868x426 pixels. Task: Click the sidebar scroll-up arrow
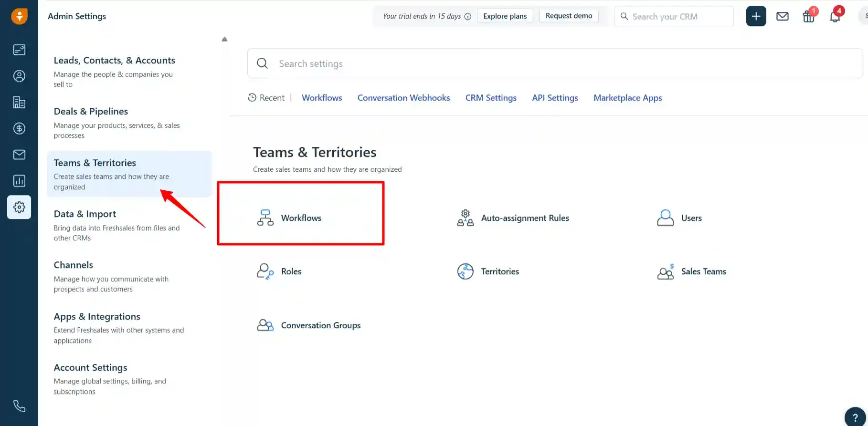pyautogui.click(x=224, y=39)
